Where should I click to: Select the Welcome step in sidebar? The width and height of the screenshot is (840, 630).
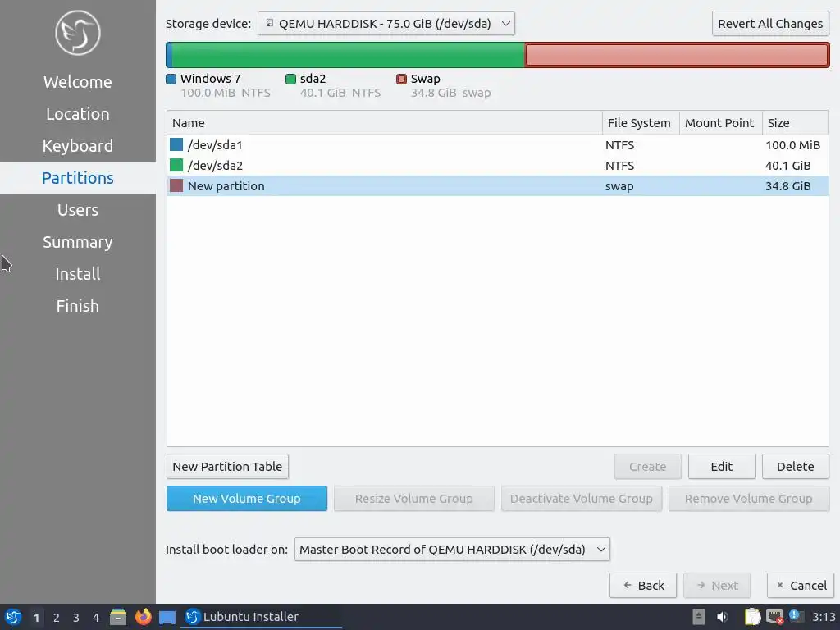(78, 82)
